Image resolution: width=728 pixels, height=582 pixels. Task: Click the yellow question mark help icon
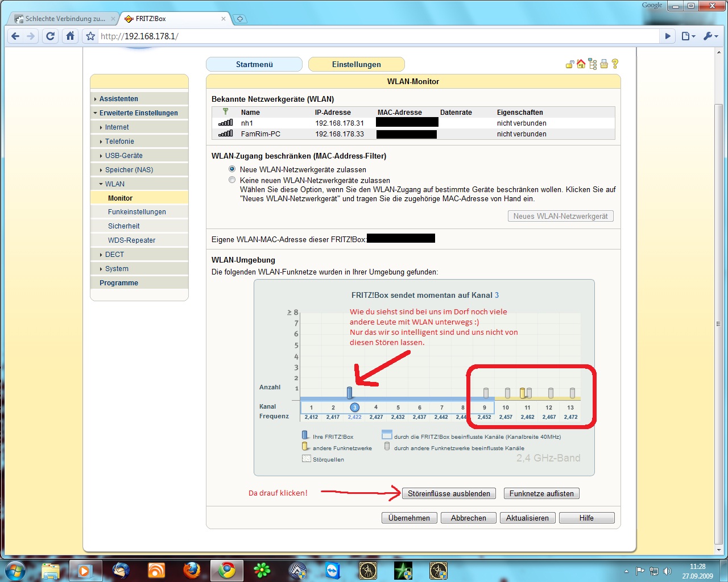tap(615, 64)
